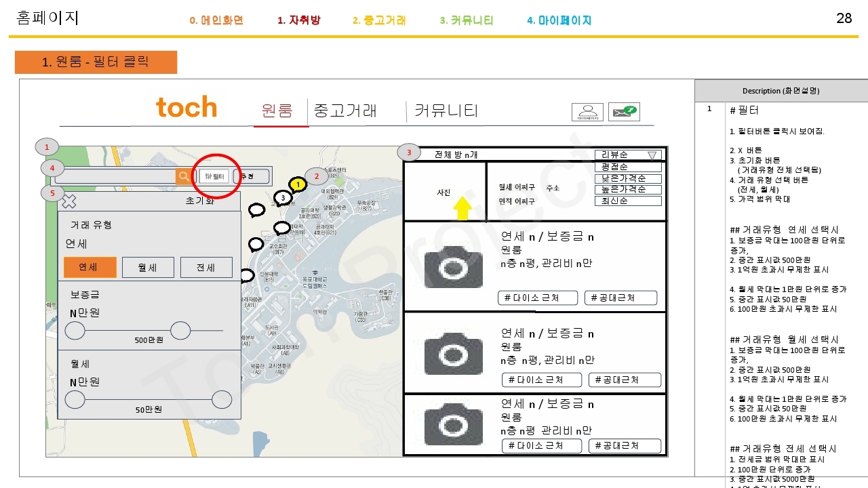Click the 월세 어쩌구 text in the top listing
Image resolution: width=868 pixels, height=488 pixels.
coord(517,187)
